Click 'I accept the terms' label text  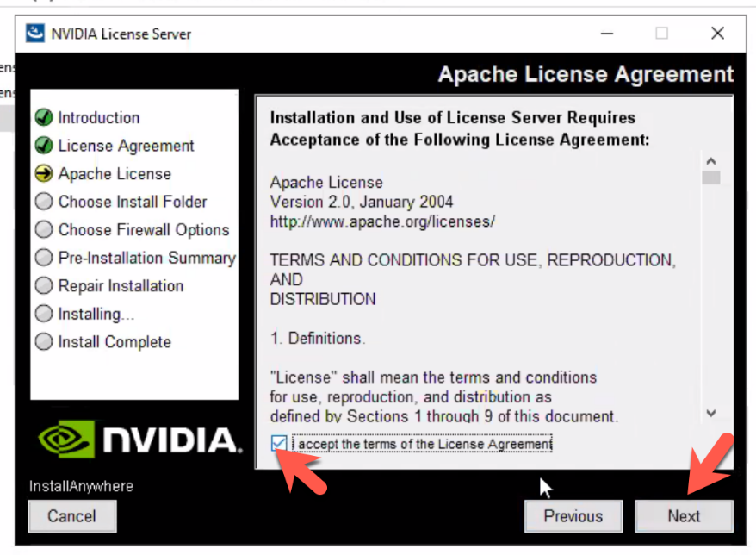[x=423, y=444]
